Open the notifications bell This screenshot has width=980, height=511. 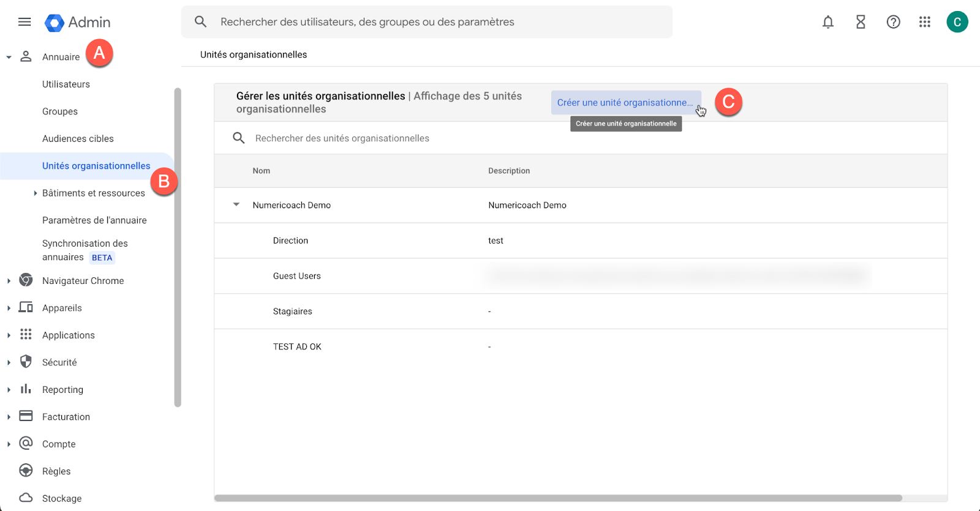pos(828,22)
